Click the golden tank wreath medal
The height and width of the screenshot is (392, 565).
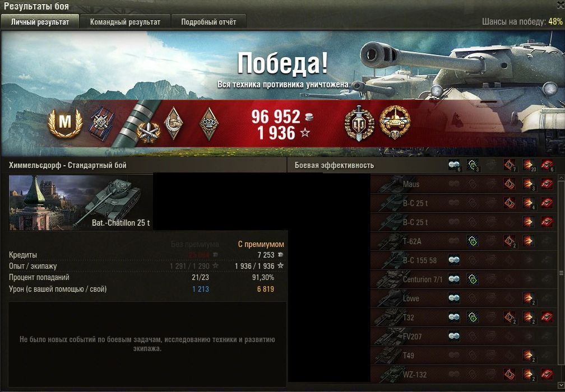click(395, 123)
